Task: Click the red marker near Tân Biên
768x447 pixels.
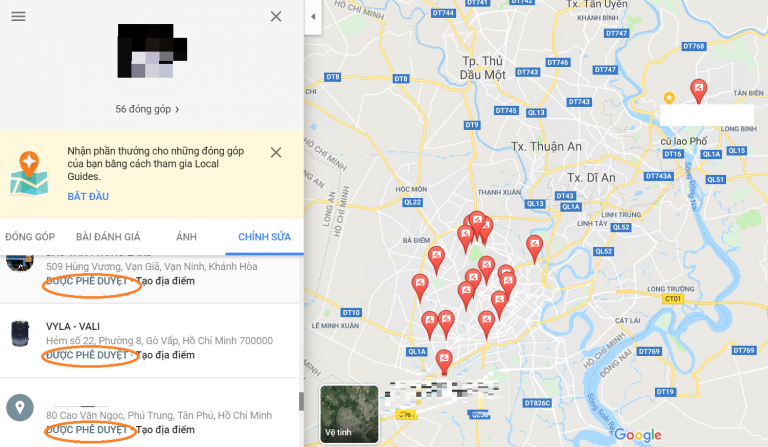Action: point(698,92)
